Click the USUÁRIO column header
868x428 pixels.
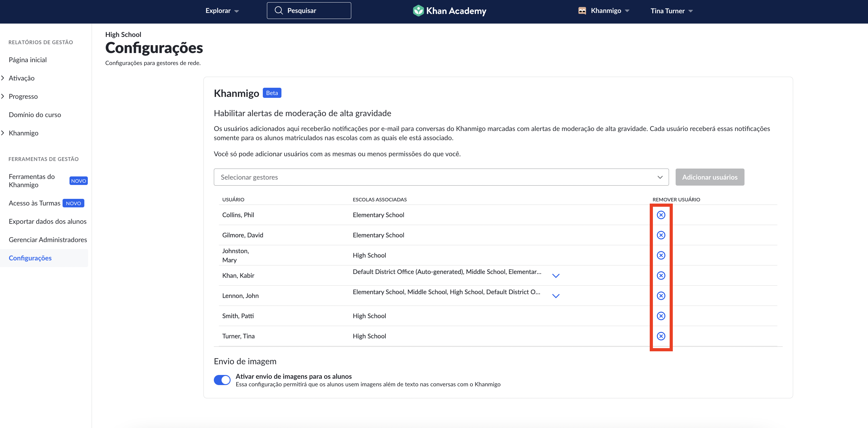tap(233, 199)
